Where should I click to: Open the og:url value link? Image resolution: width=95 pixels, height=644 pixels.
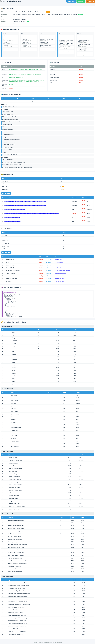(16, 77)
